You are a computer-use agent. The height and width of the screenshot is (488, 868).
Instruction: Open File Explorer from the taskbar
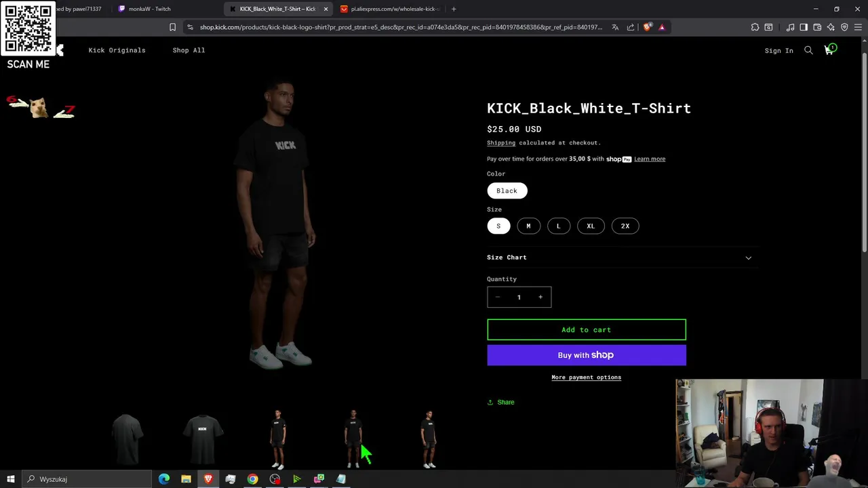tap(186, 479)
